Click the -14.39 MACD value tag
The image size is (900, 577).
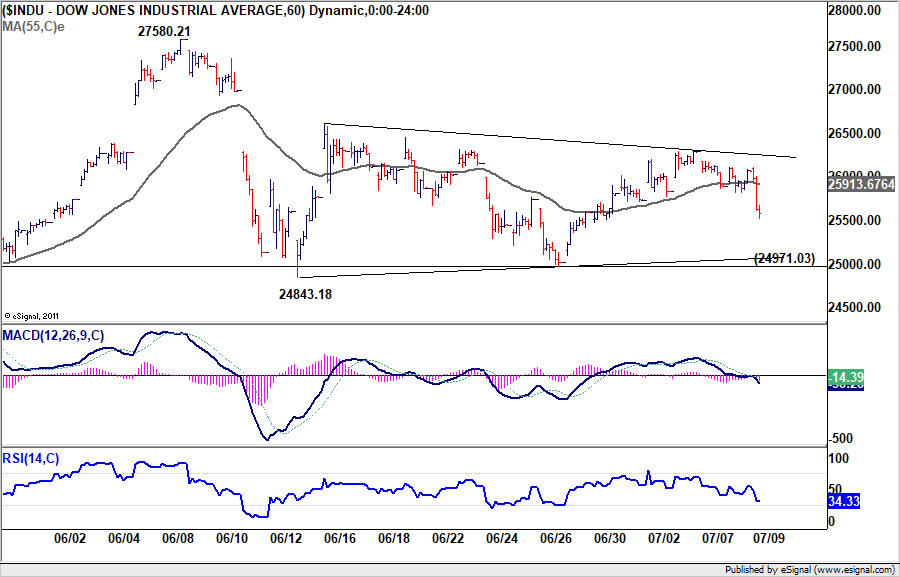click(x=845, y=377)
